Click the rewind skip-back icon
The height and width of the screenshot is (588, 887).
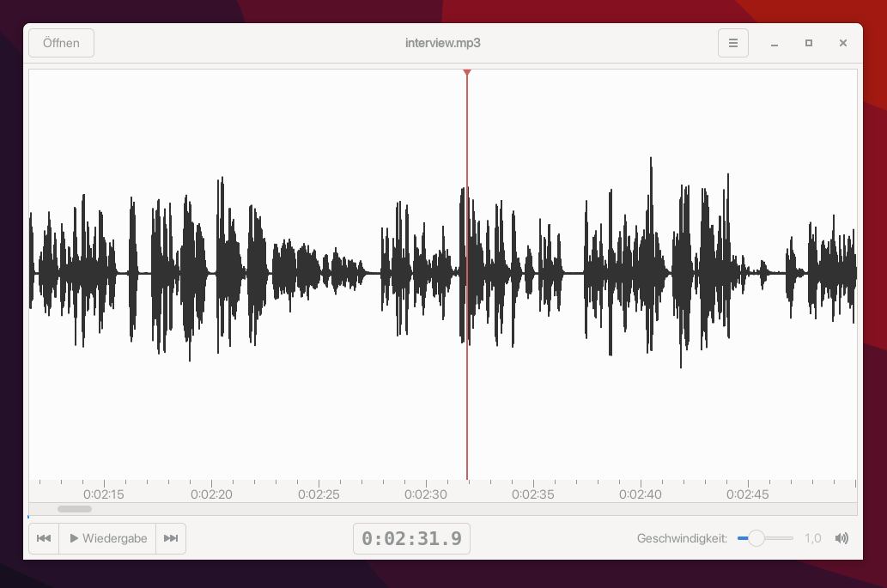(x=44, y=538)
